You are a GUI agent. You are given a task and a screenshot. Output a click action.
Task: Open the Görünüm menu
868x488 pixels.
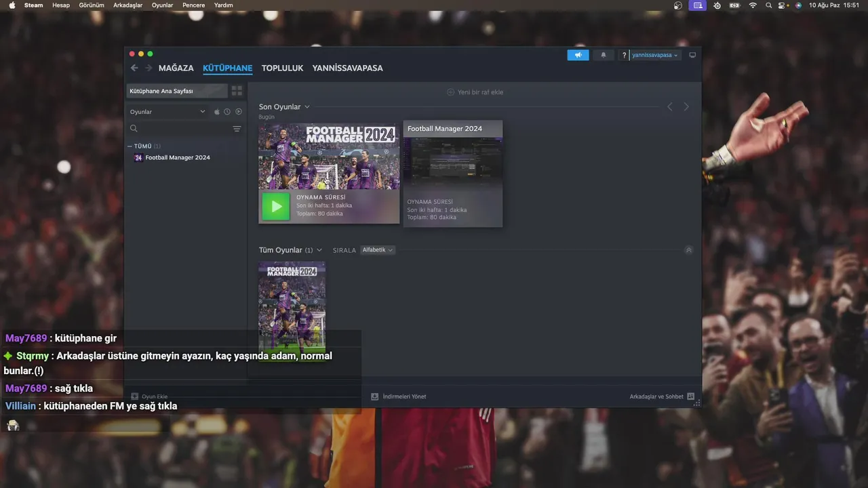pyautogui.click(x=92, y=5)
